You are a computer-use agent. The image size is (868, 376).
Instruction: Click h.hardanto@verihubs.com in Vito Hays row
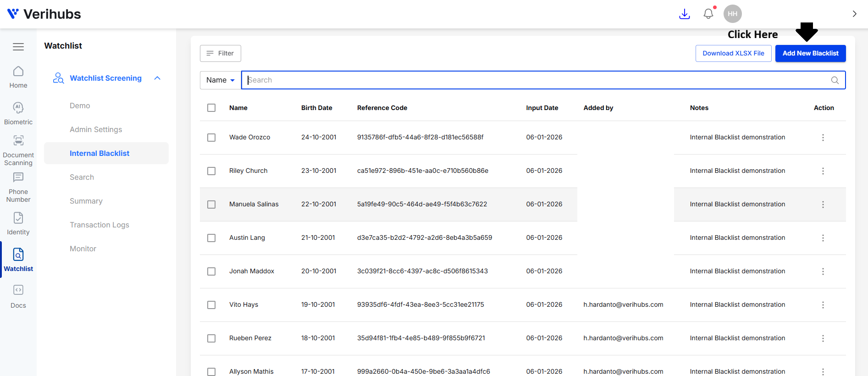623,304
